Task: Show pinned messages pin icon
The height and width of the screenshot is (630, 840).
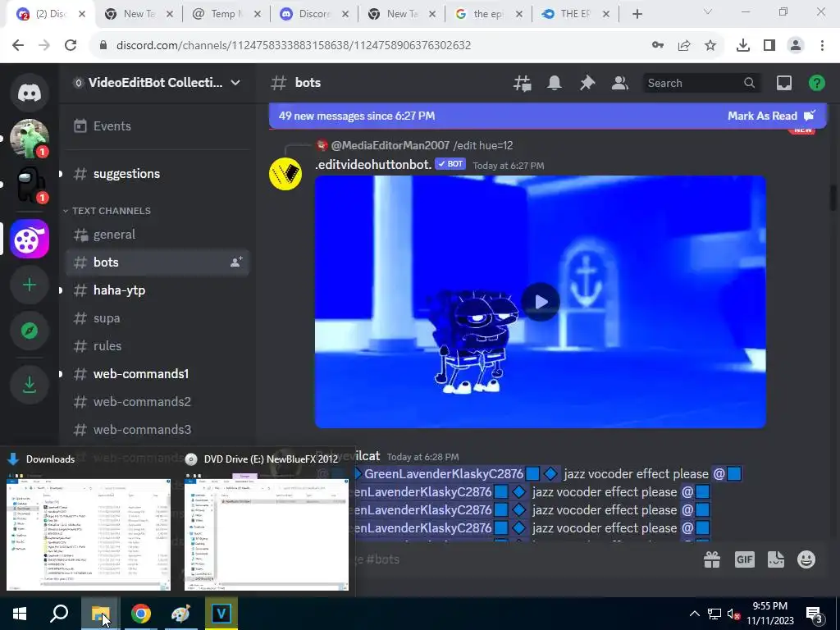Action: [x=587, y=83]
